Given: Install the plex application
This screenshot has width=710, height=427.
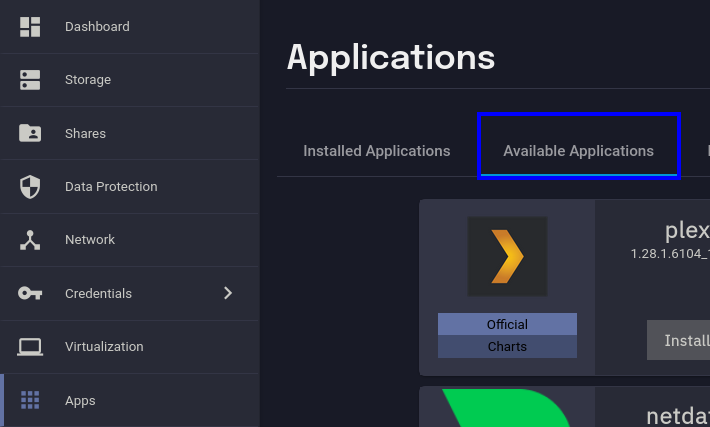Looking at the screenshot, I should click(678, 340).
